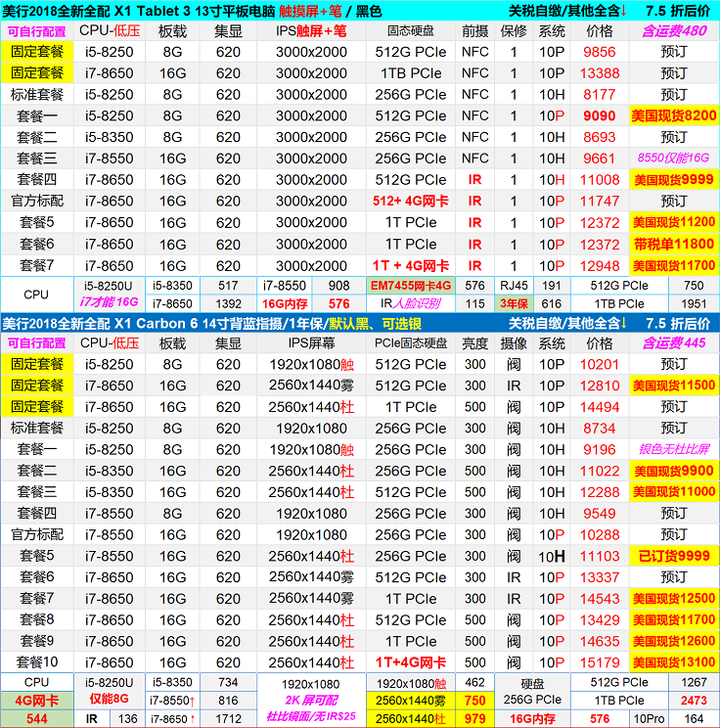The width and height of the screenshot is (720, 728).
Task: Select the price 11008 cell
Action: pos(600,180)
